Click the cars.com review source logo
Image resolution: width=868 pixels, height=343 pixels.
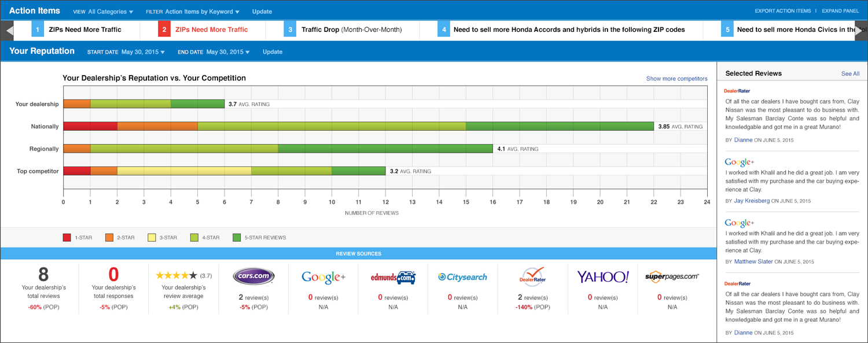pos(253,276)
